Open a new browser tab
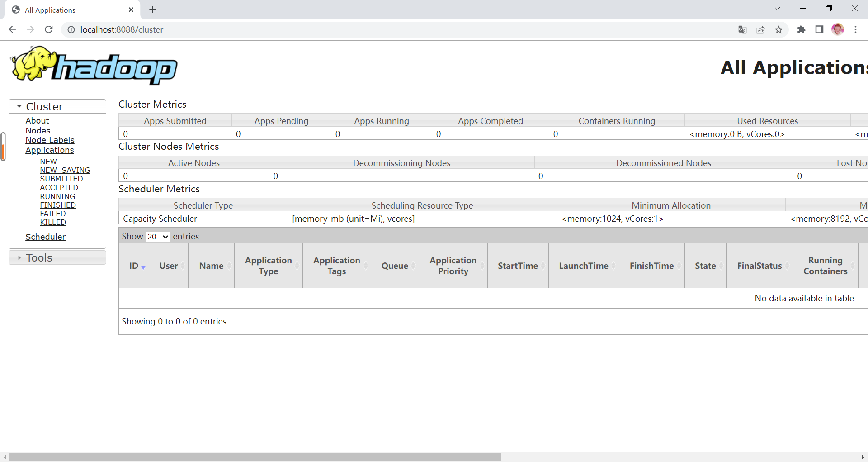Screen dimensions: 868x462 click(x=153, y=10)
